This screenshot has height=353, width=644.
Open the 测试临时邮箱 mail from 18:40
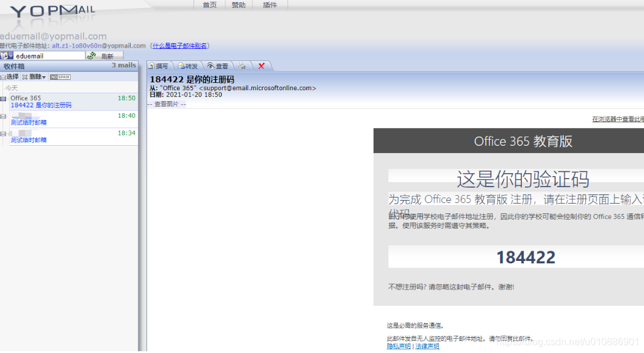pyautogui.click(x=73, y=119)
